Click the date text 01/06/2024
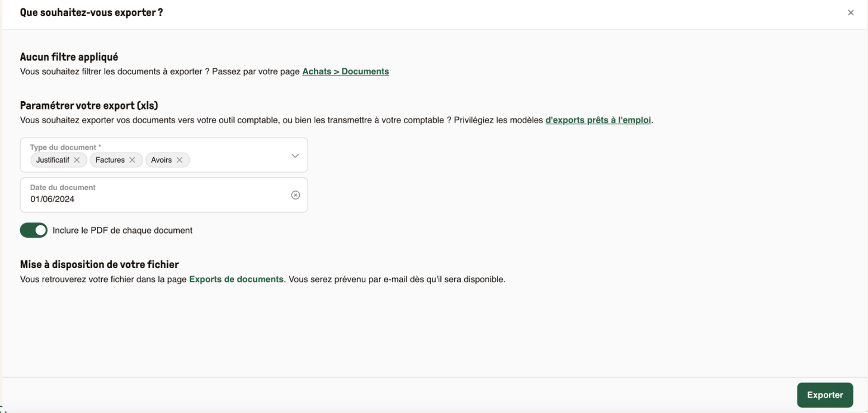Screen dimensions: 868x413 (52, 199)
